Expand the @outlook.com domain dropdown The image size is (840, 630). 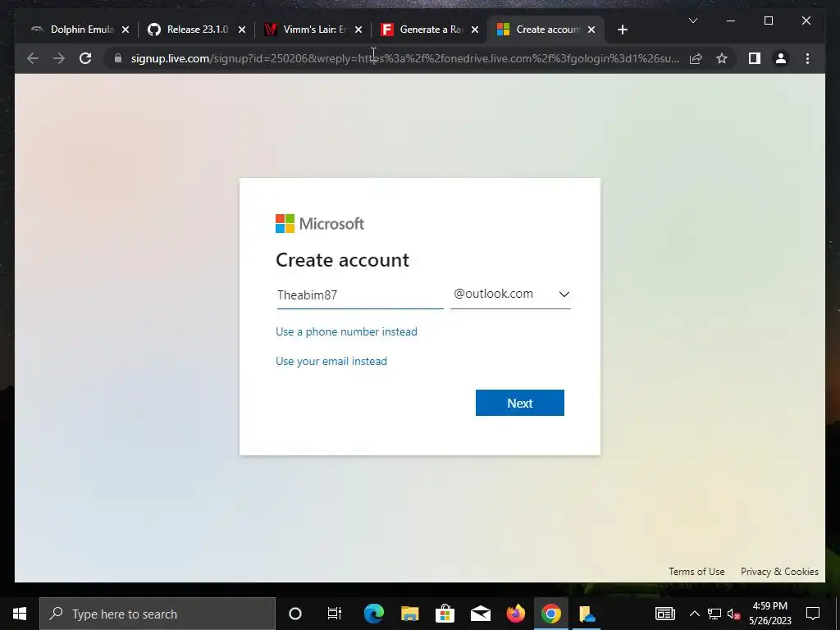click(510, 294)
